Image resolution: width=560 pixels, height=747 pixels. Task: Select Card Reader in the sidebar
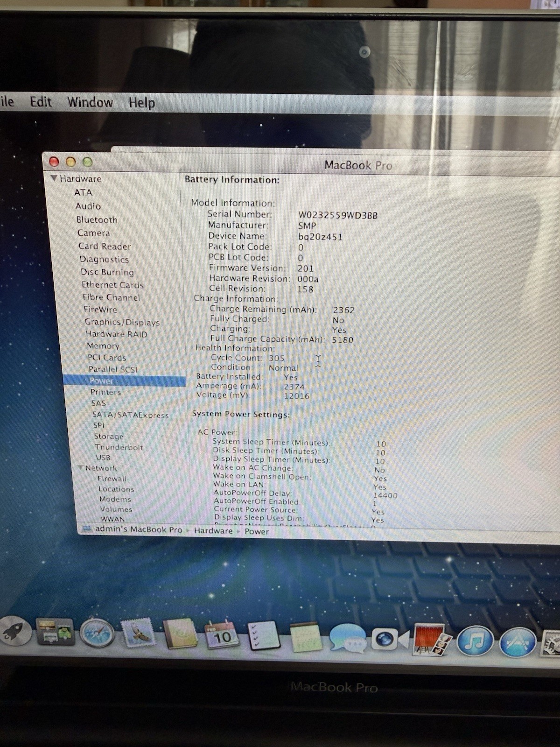(105, 246)
